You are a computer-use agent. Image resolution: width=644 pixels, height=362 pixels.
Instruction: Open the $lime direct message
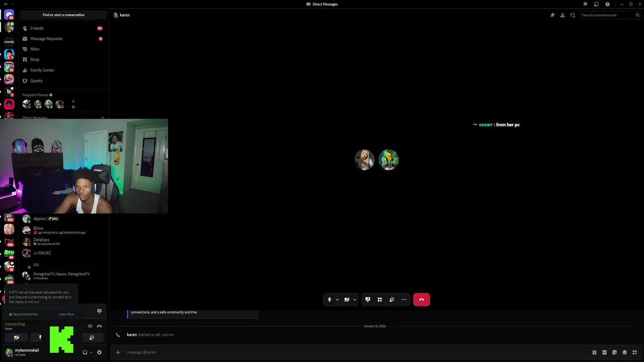[x=63, y=230]
